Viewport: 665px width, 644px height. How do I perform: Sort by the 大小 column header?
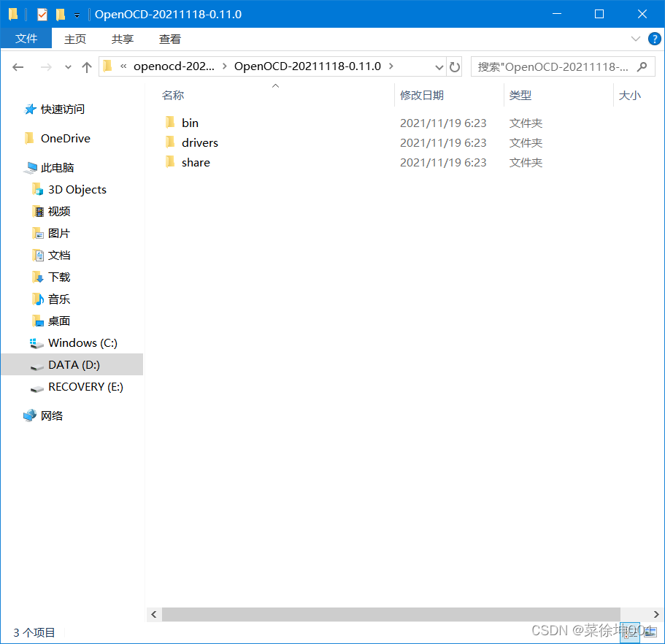pos(629,96)
